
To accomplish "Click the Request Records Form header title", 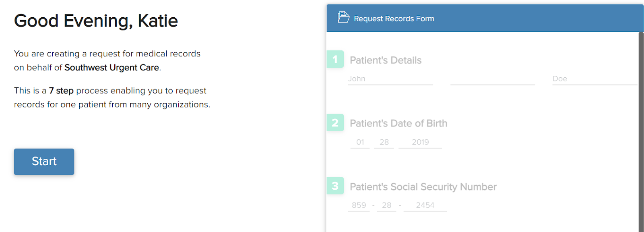I will pos(394,19).
